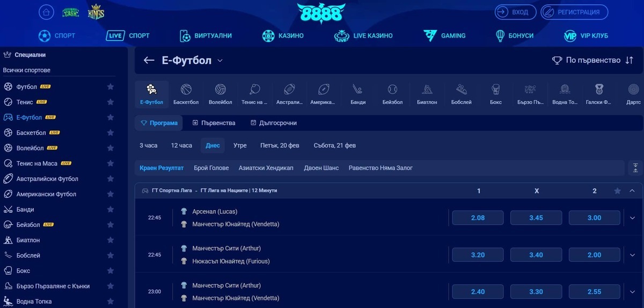Image resolution: width=644 pixels, height=308 pixels.
Task: Bet 2.00 on Нюкасъл Юнайтед (Furious)
Action: tap(594, 255)
